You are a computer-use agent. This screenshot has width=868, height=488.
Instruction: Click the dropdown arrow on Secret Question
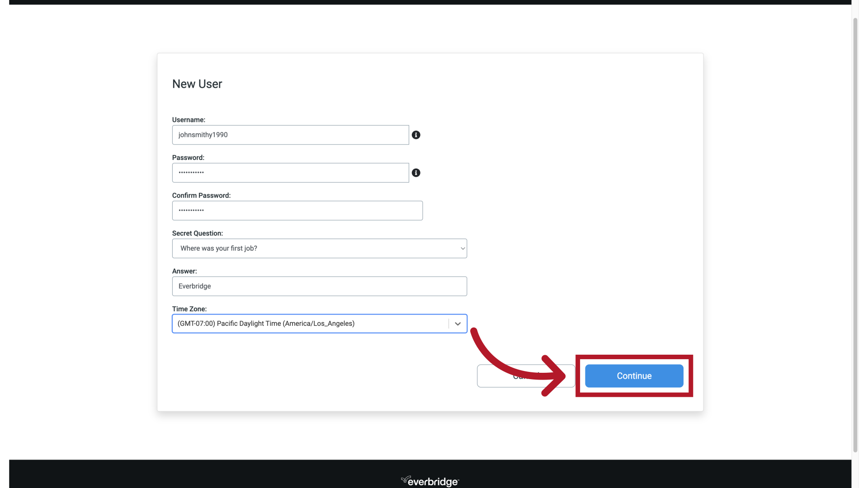point(462,248)
